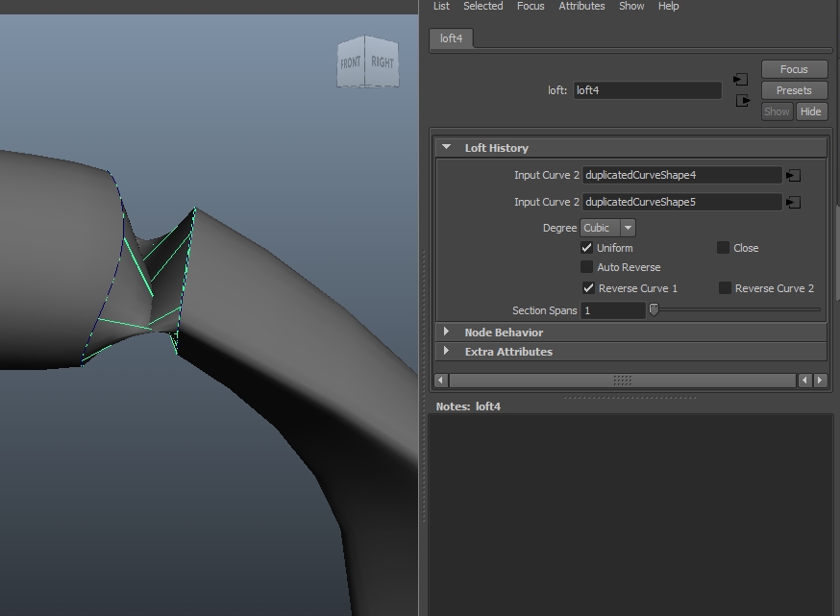The height and width of the screenshot is (616, 840).
Task: Open the Help menu
Action: coord(669,6)
